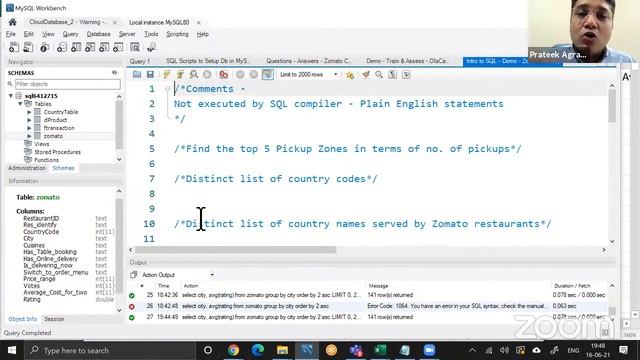The image size is (640, 360).
Task: Toggle word wrapping icon in editor toolbar
Action: click(x=406, y=74)
